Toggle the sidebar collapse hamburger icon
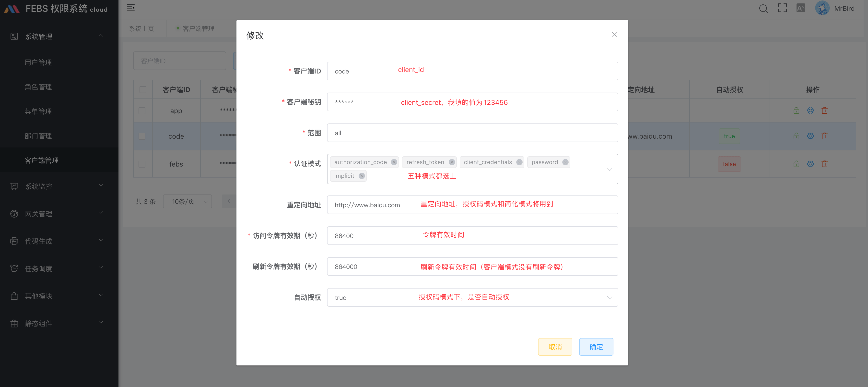 pos(131,8)
